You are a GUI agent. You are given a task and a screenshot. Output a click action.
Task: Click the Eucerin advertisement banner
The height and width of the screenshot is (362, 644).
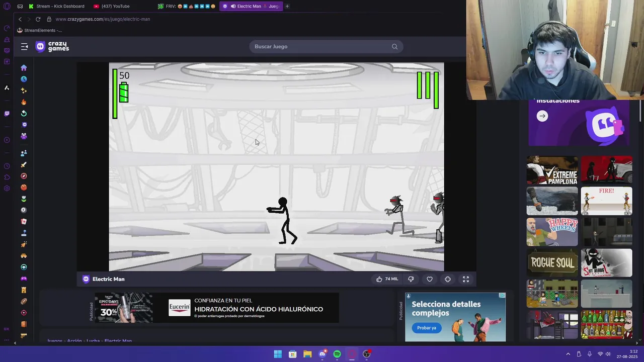click(x=216, y=308)
